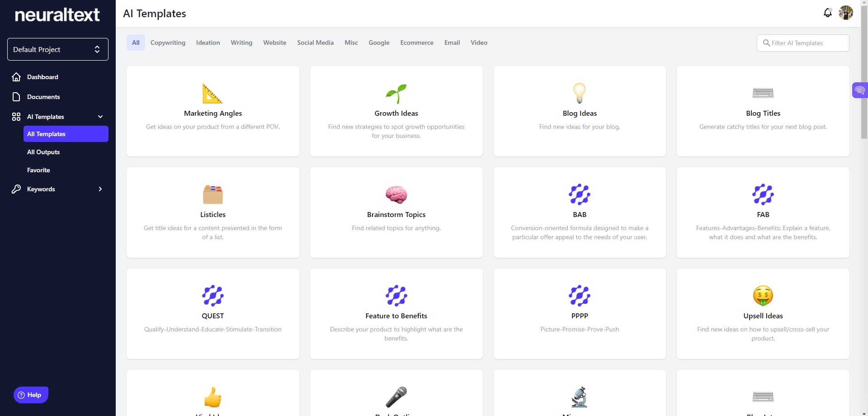
Task: Click the Help button
Action: [30, 395]
